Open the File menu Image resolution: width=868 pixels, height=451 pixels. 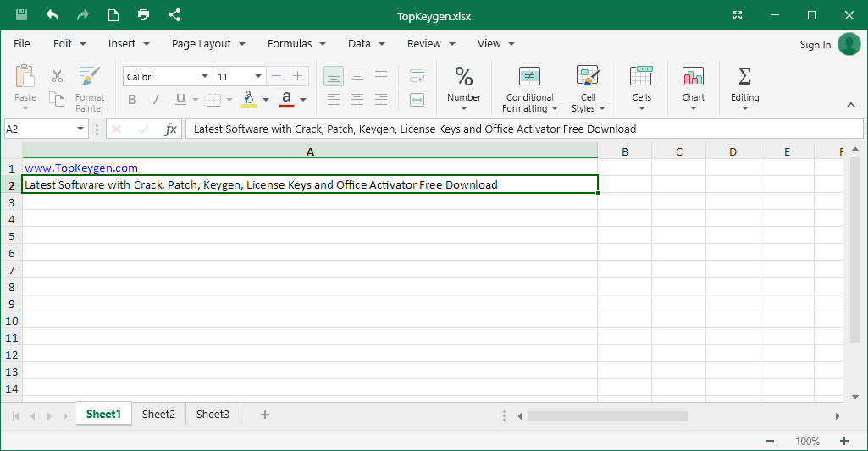(x=21, y=44)
